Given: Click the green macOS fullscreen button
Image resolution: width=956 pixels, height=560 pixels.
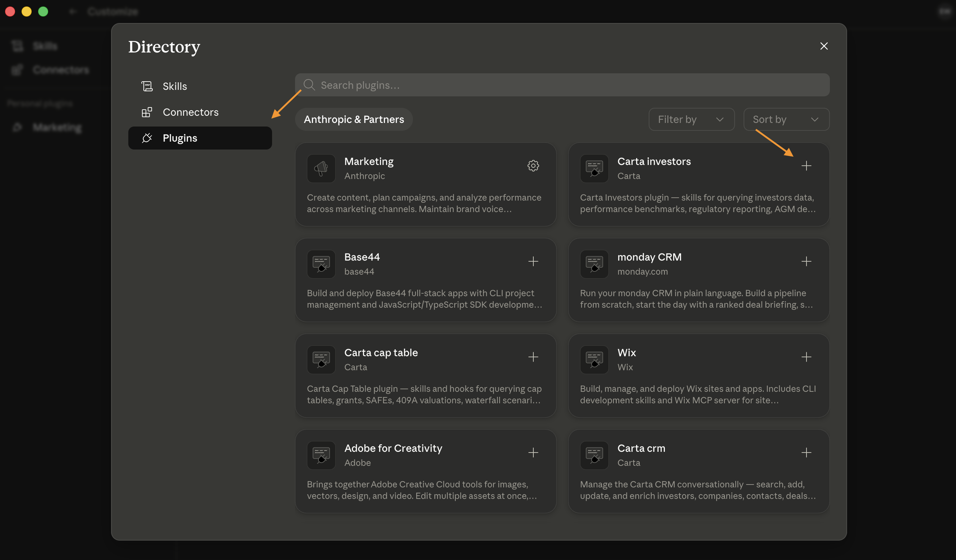Looking at the screenshot, I should (x=43, y=12).
